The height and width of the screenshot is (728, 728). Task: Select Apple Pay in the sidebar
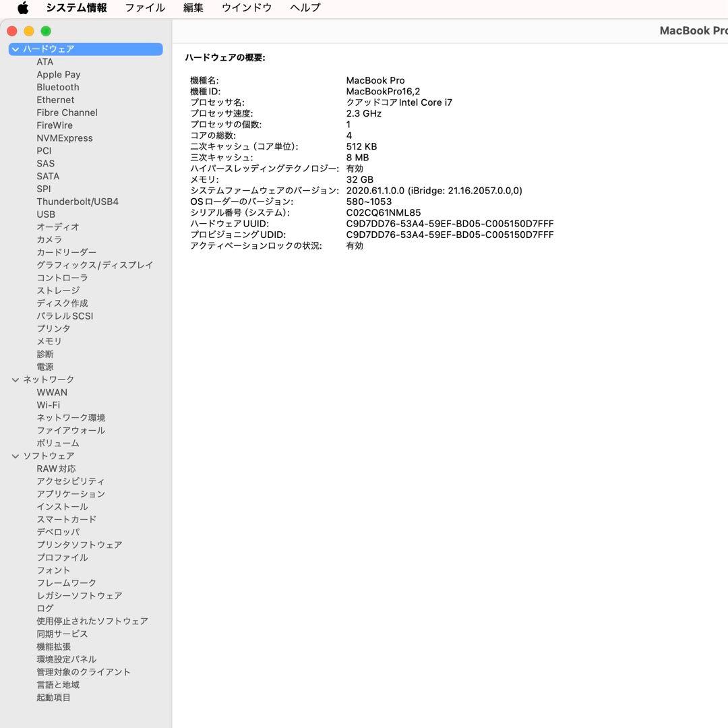point(59,74)
